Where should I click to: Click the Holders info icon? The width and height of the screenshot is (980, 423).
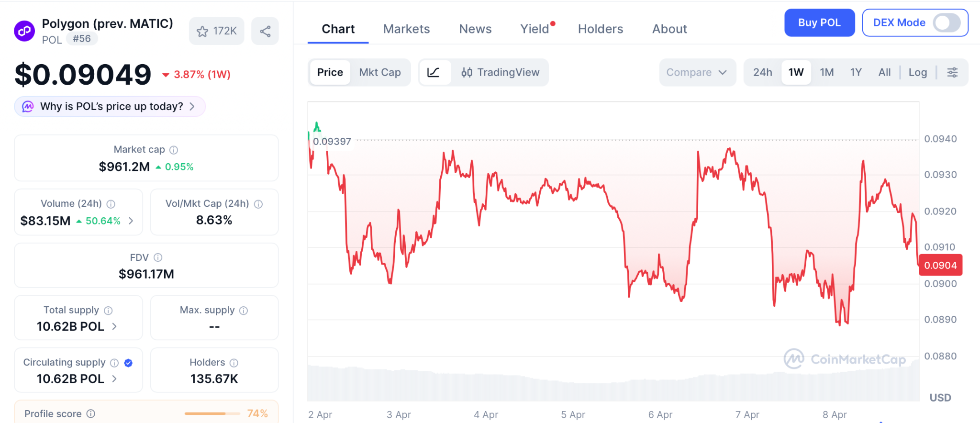tap(234, 363)
